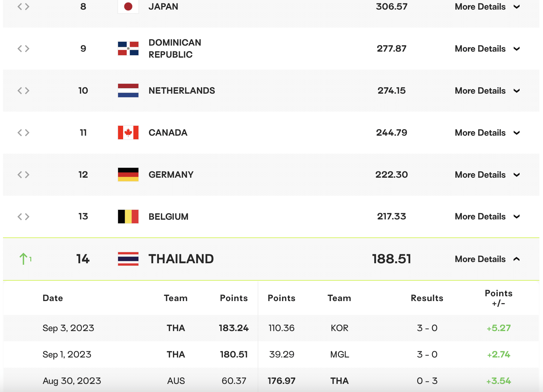Screen dimensions: 543x392
Task: Click the Date column header
Action: [53, 298]
